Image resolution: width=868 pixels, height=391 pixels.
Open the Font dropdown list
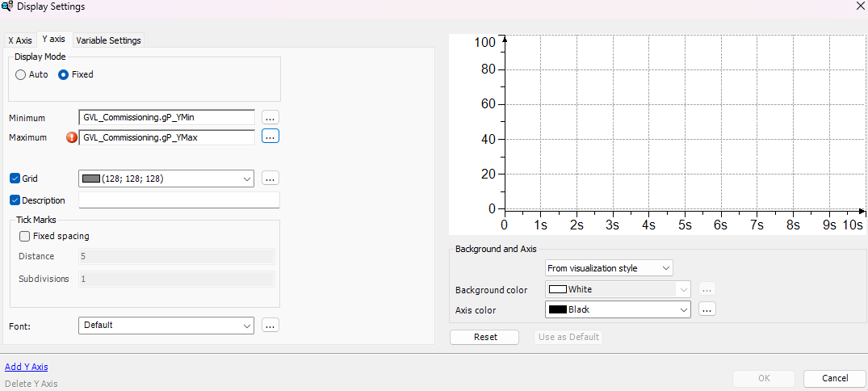[246, 326]
